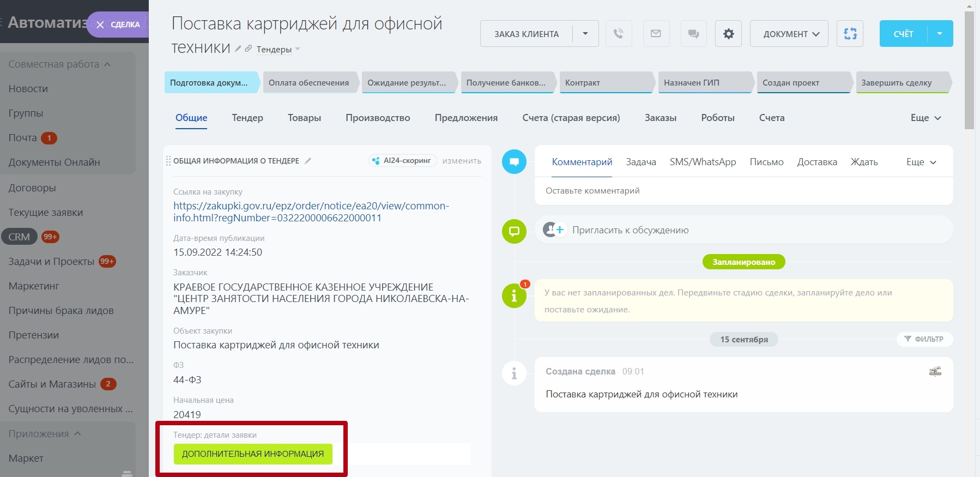Click the phone call icon

pyautogui.click(x=618, y=34)
